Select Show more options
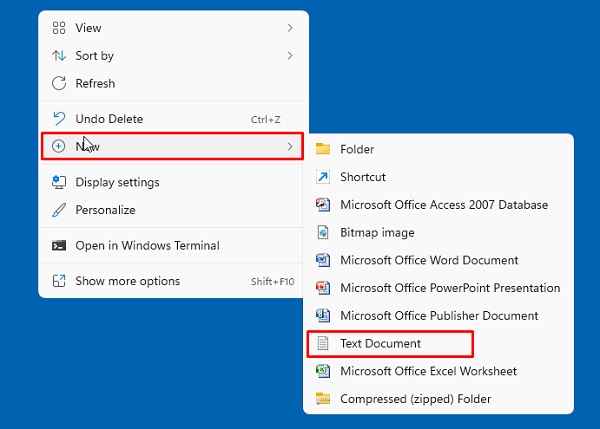The image size is (600, 429). (173, 281)
